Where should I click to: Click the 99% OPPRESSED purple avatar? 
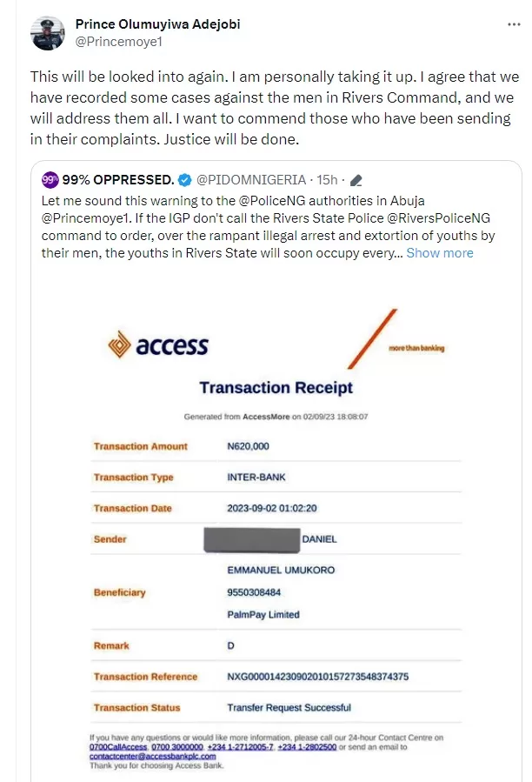[x=50, y=180]
